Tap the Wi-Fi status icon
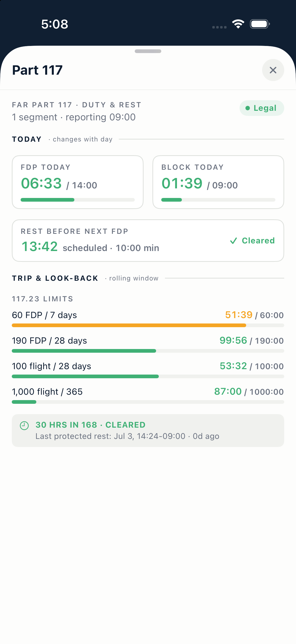This screenshot has height=644, width=296. 238,24
